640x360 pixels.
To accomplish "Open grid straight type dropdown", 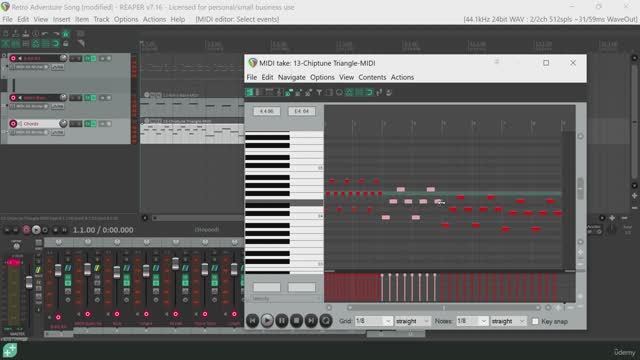I will (412, 321).
